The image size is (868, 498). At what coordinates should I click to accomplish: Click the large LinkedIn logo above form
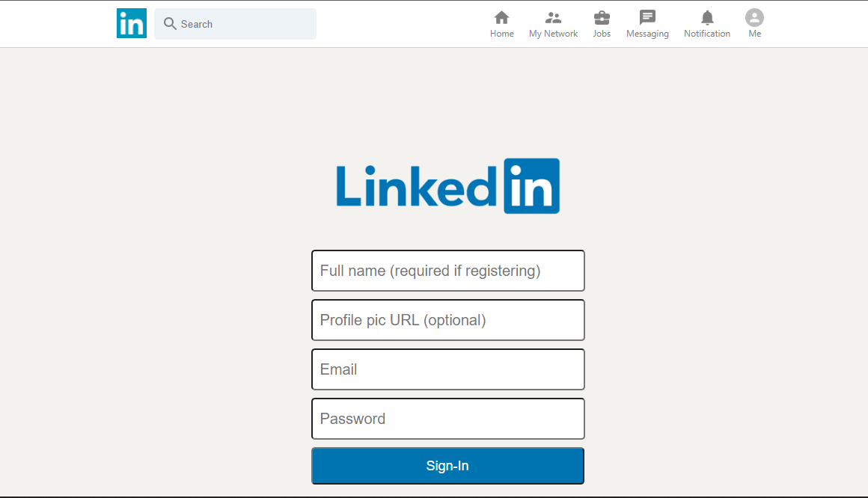[447, 186]
